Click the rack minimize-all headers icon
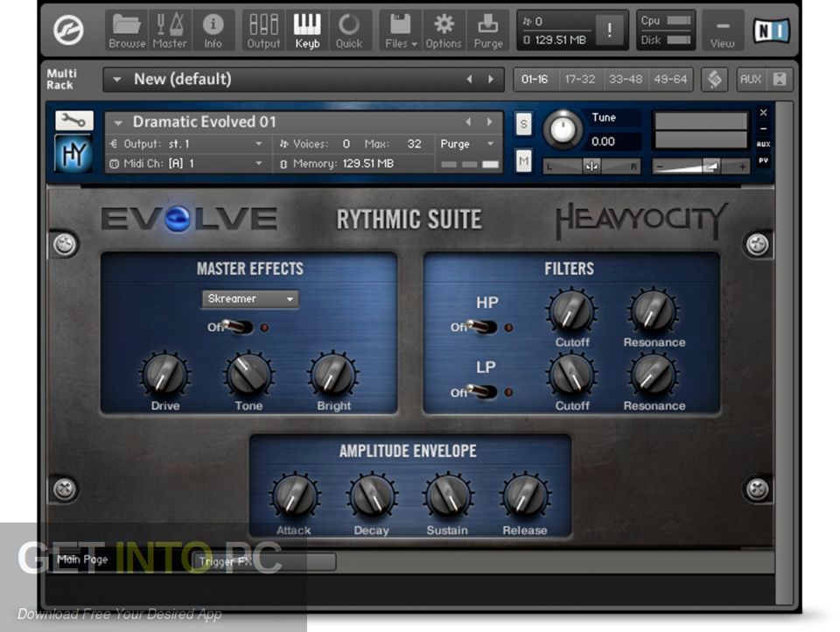This screenshot has height=632, width=840. pyautogui.click(x=780, y=80)
